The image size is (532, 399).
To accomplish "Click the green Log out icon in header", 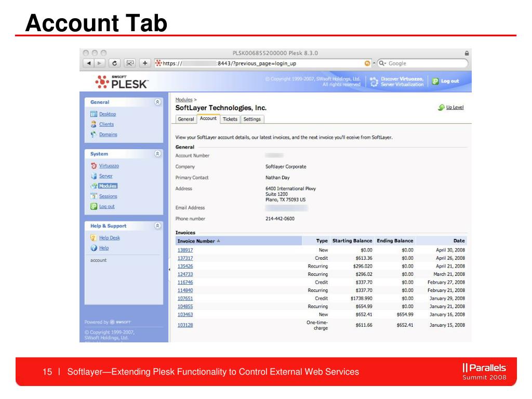I will click(x=435, y=81).
